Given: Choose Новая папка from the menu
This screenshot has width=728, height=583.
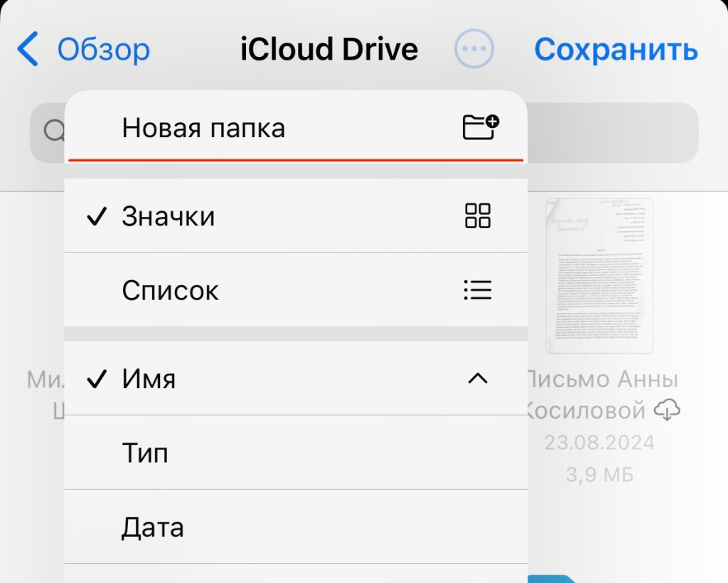Looking at the screenshot, I should [x=203, y=128].
